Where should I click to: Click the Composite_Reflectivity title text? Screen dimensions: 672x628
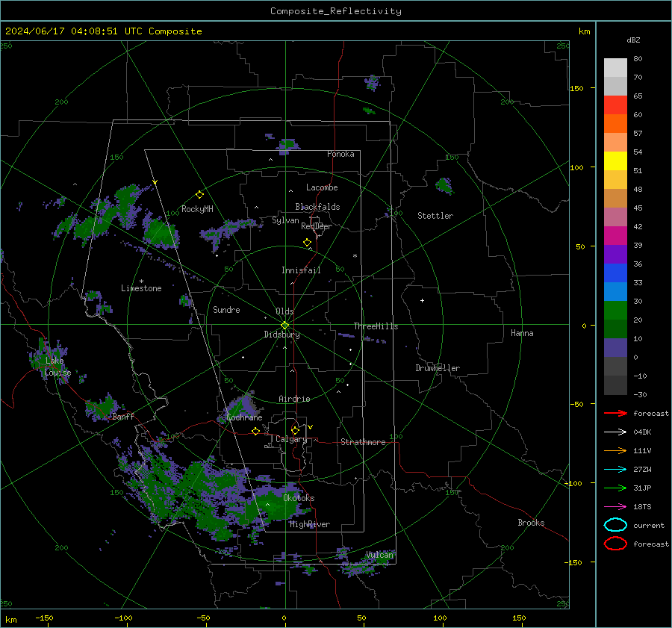coord(336,11)
